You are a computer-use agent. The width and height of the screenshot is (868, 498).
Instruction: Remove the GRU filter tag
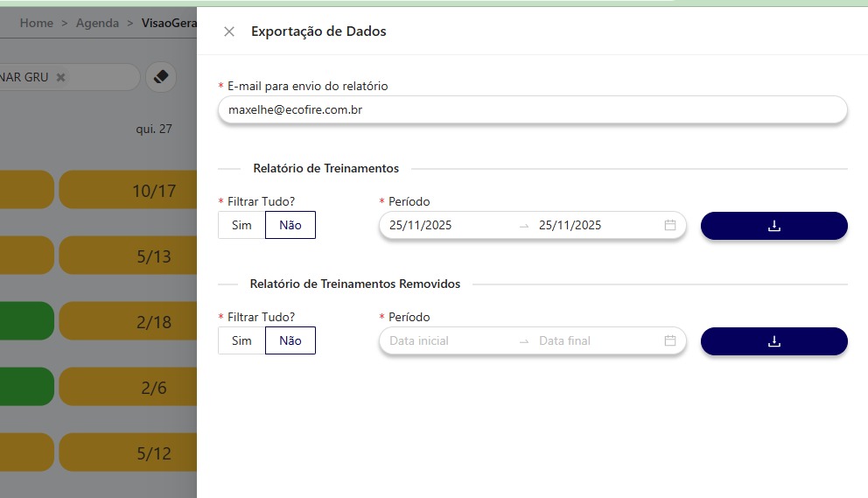(60, 77)
